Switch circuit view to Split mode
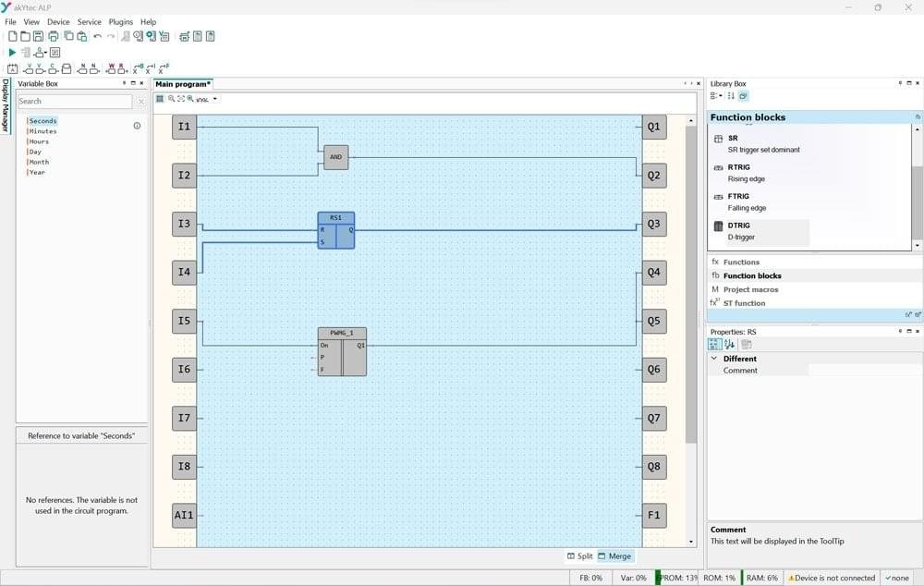Viewport: 924px width, 586px height. 581,555
